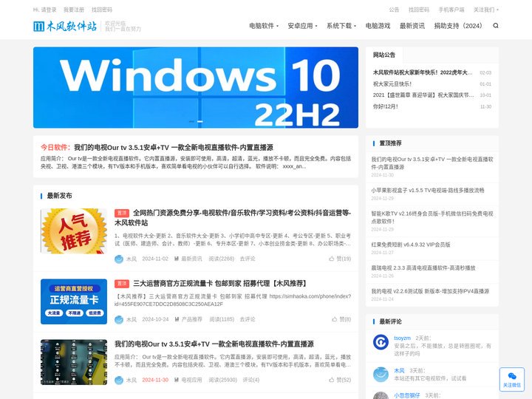Open 今日软件 Our tv 3.5.1 headline
Viewport: 532px width, 399px height.
174,148
